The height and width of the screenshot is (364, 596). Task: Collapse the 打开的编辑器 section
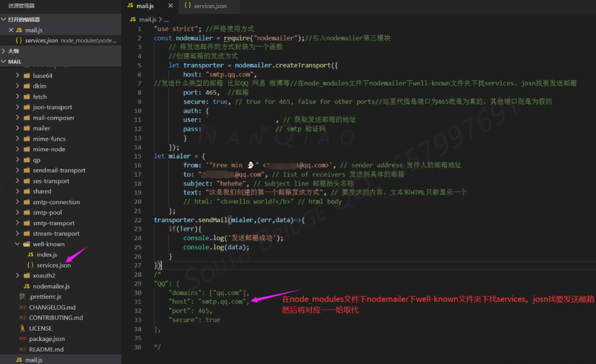click(3, 19)
